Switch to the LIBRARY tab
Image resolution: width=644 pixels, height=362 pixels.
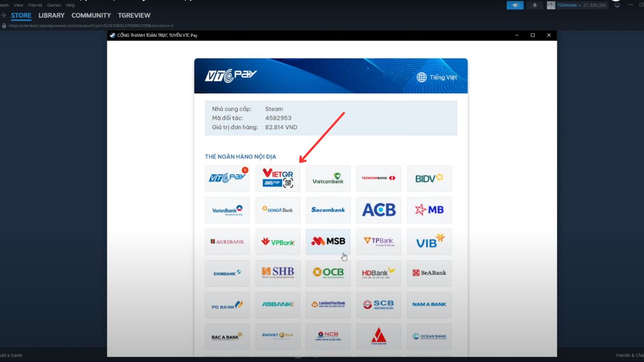pos(52,16)
